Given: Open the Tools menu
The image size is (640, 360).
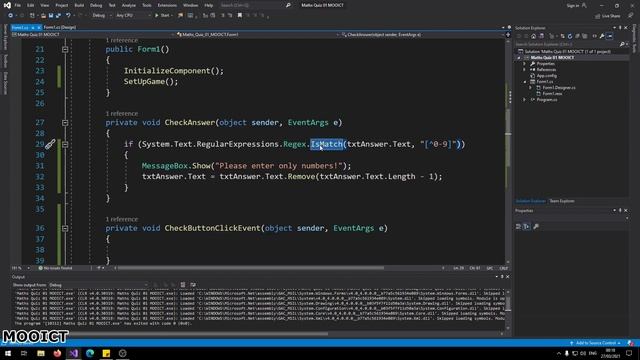Looking at the screenshot, I should pyautogui.click(x=147, y=5).
